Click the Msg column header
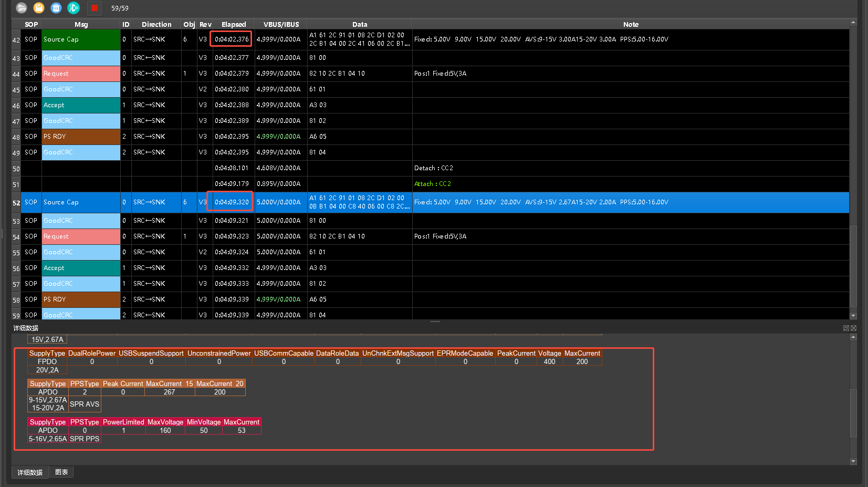 (x=81, y=24)
